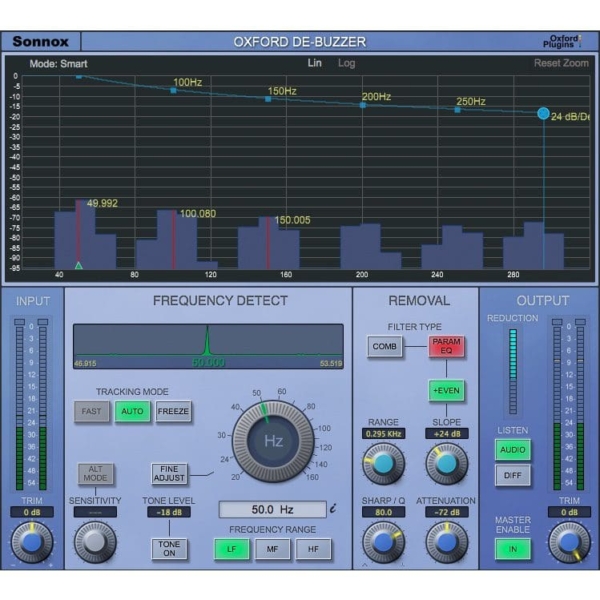
Task: Click the SLOPE +24 dB value field
Action: point(447,434)
